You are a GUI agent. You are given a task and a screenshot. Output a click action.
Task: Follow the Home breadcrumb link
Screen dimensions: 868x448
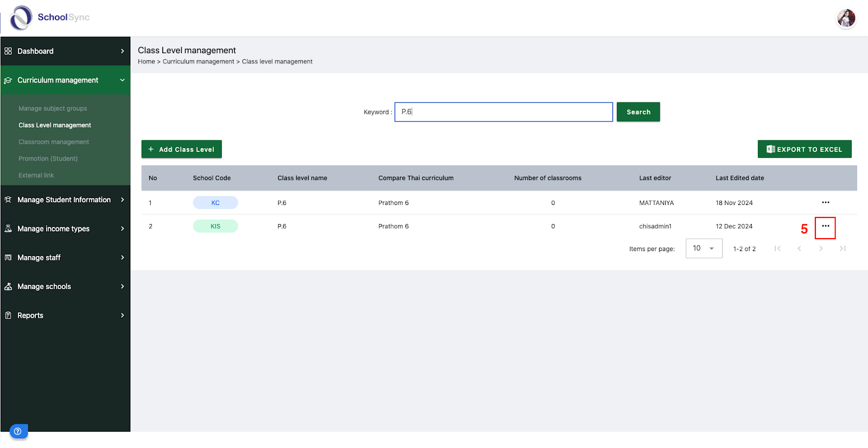coord(146,62)
